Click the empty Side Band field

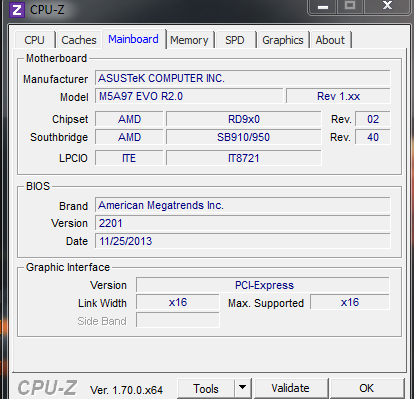178,320
